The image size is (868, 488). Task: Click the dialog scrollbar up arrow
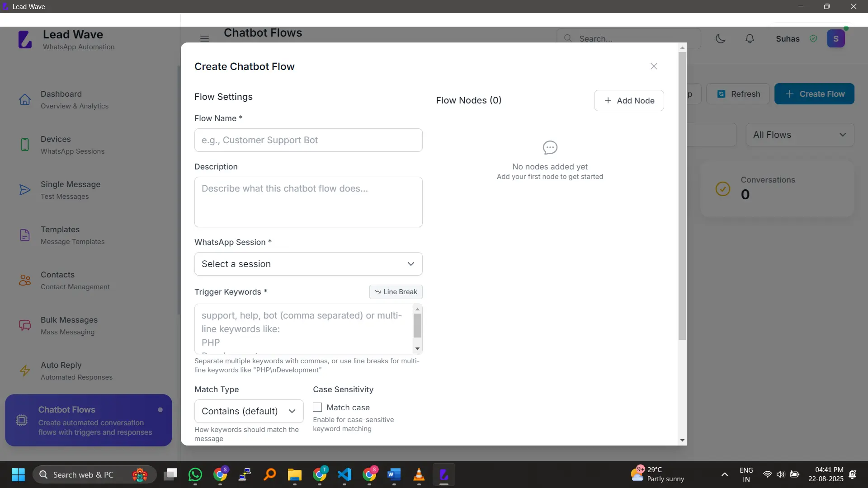[682, 47]
